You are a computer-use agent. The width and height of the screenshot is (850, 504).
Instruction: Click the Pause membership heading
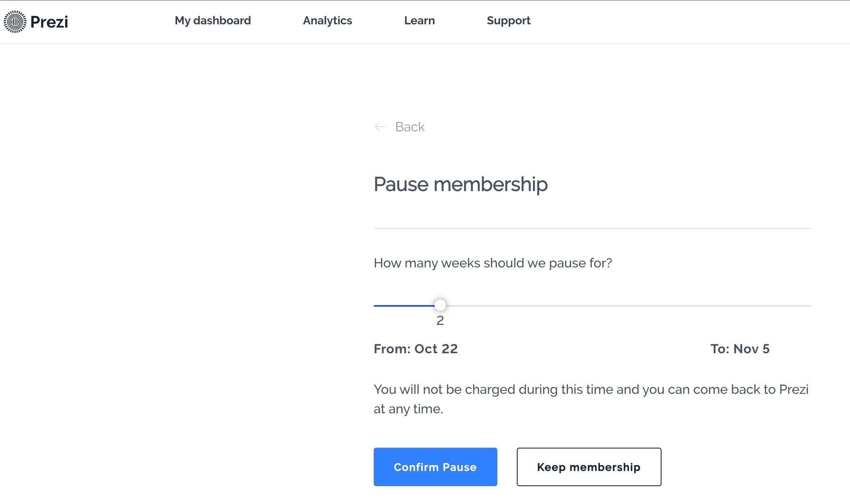pyautogui.click(x=460, y=184)
